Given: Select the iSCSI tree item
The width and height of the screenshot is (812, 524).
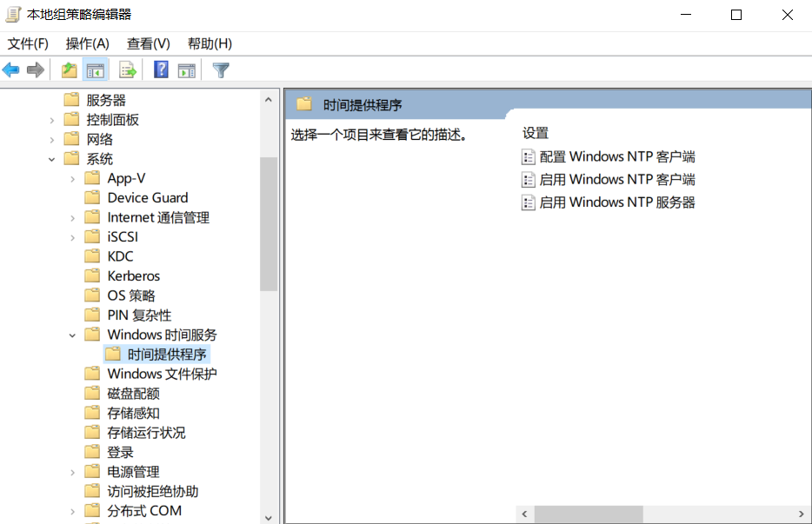Looking at the screenshot, I should click(x=123, y=236).
